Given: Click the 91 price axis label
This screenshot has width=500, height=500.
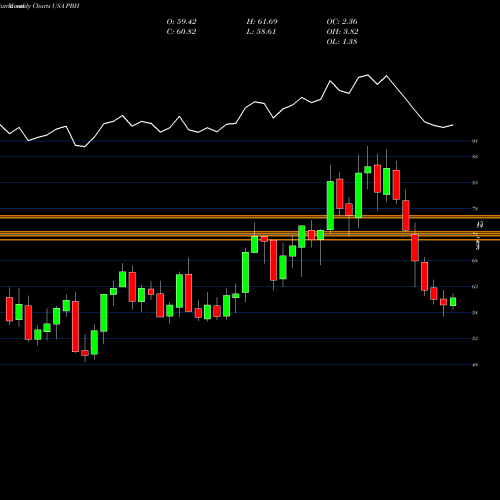Looking at the screenshot, I should pos(475,141).
